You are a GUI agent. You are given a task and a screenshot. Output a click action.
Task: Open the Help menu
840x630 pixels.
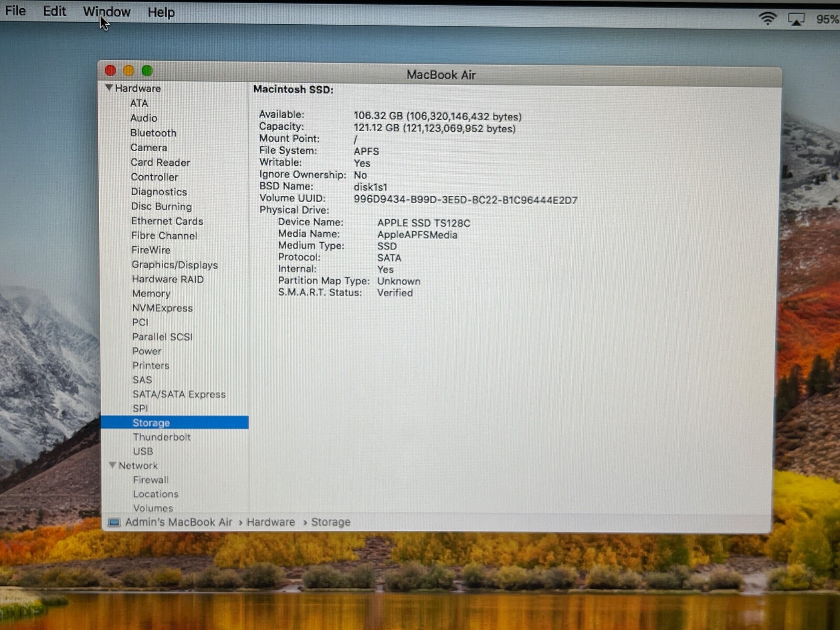point(161,12)
